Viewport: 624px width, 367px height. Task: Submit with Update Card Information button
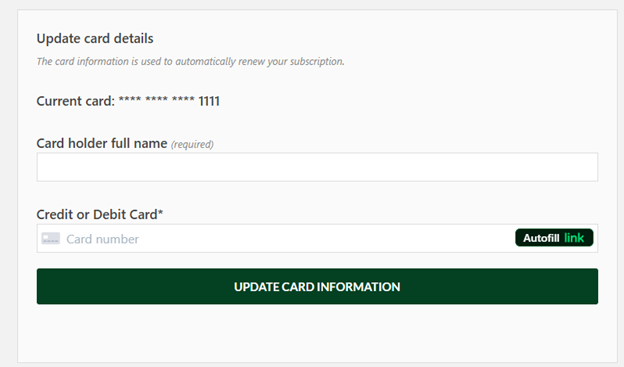pos(317,286)
